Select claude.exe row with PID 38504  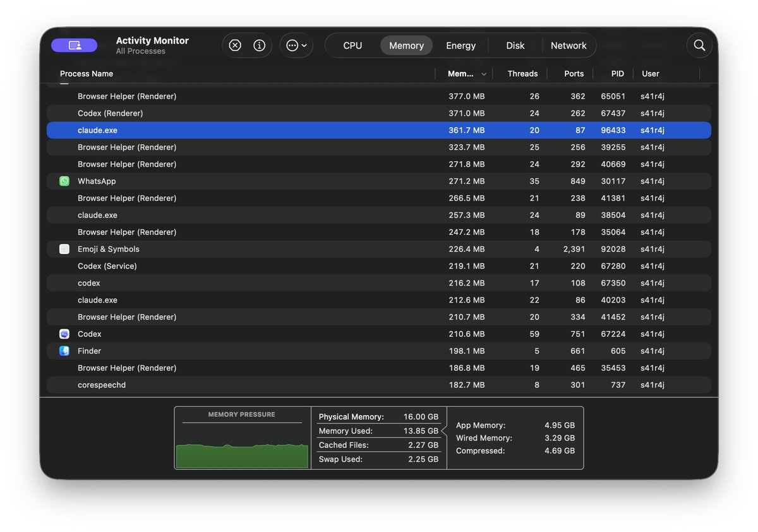point(379,215)
